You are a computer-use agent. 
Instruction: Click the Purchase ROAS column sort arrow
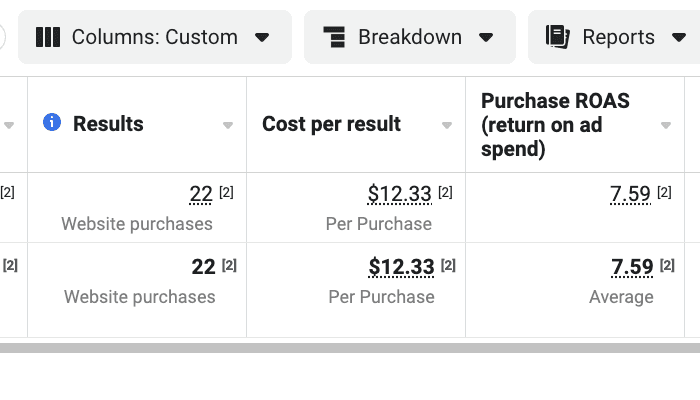(666, 125)
